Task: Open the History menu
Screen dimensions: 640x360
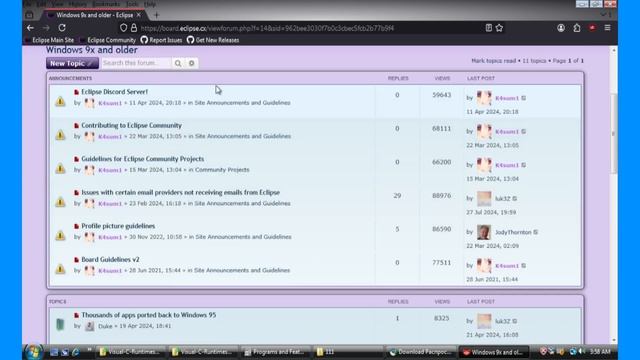Action: (78, 4)
